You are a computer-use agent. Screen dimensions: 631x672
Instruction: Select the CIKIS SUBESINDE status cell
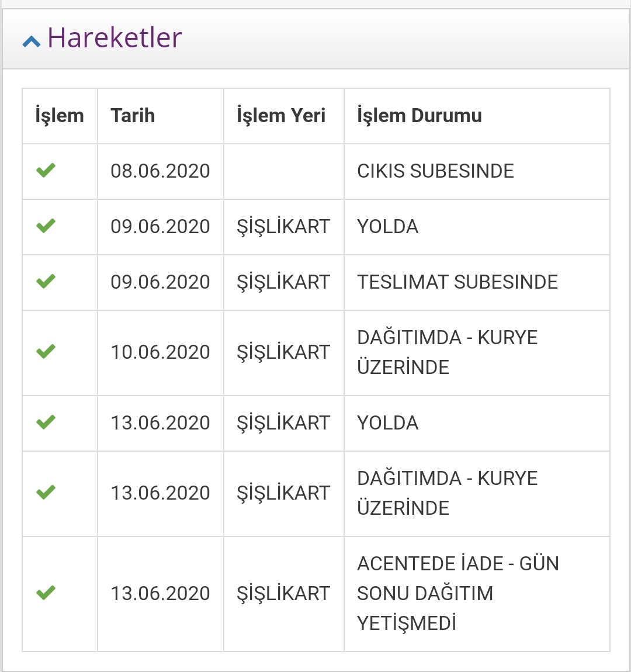[x=435, y=171]
